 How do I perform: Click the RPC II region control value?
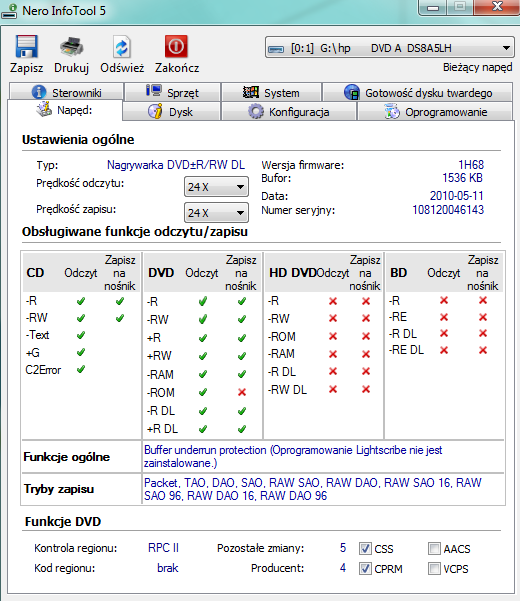164,548
